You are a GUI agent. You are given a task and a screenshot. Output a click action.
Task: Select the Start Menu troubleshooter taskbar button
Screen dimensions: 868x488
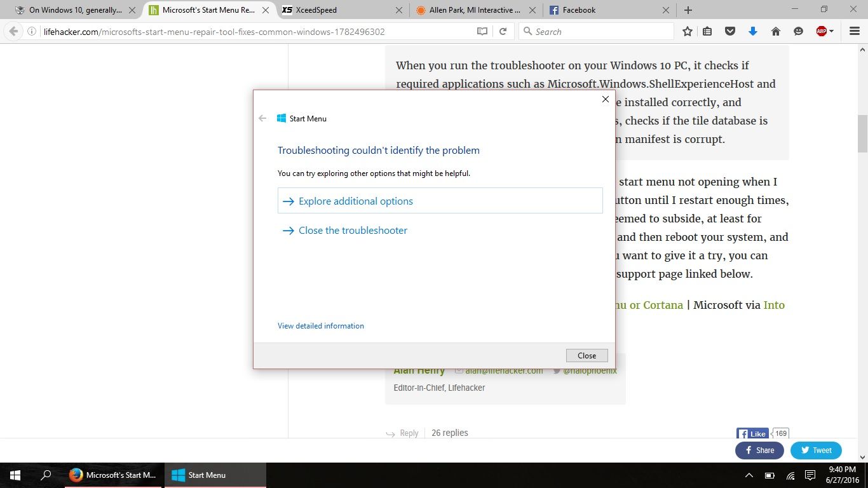215,475
